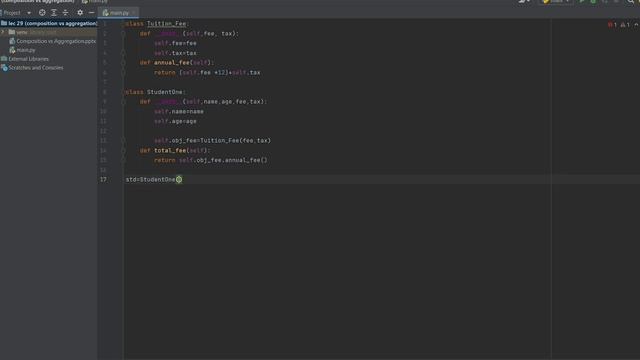The width and height of the screenshot is (640, 360).
Task: Select External Libraries node
Action: 25,59
